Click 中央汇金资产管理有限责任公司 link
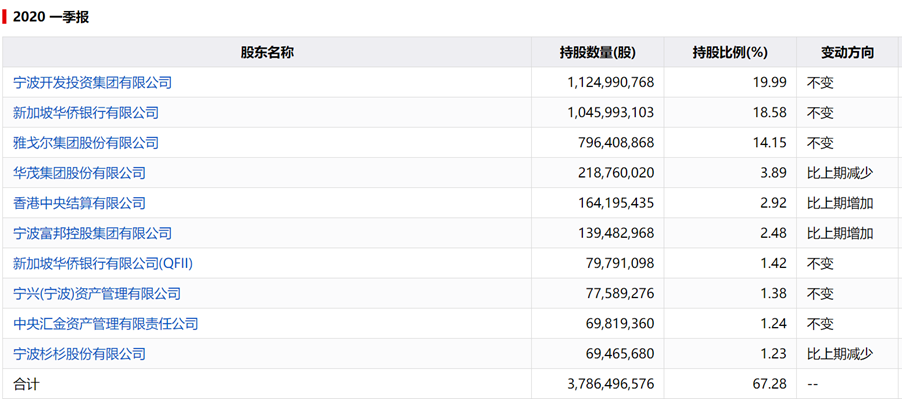 [x=105, y=324]
